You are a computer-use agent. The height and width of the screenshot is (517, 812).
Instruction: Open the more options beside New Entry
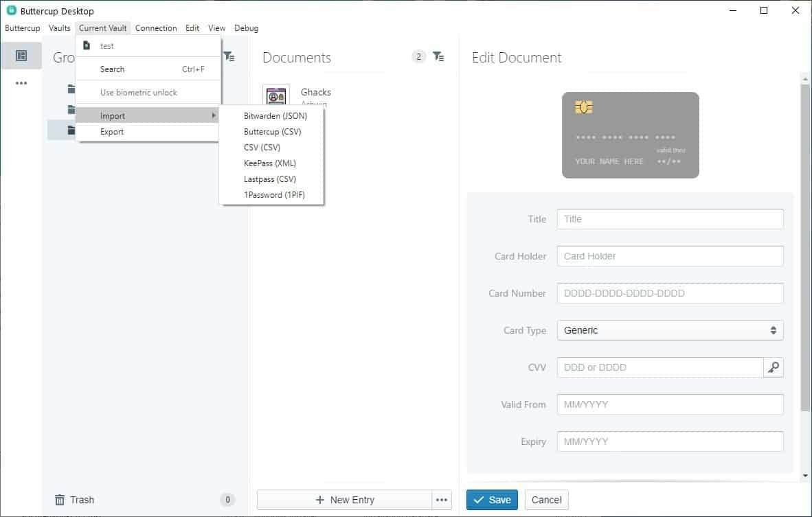442,500
